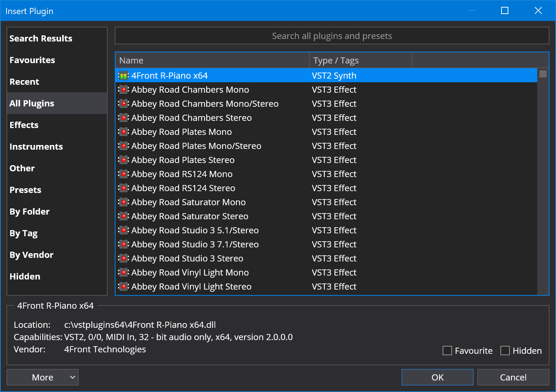556x392 pixels.
Task: Select "Abbey Road RS124 Mono" name text
Action: click(x=182, y=174)
